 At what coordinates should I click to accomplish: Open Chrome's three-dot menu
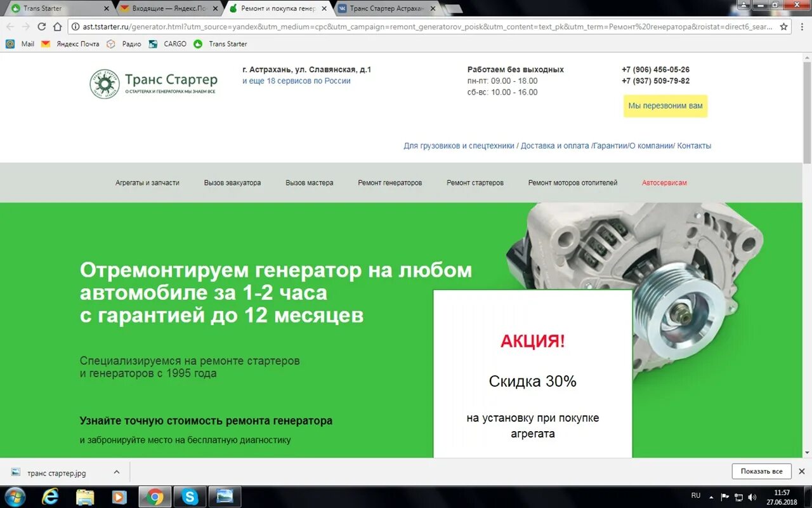pos(801,27)
